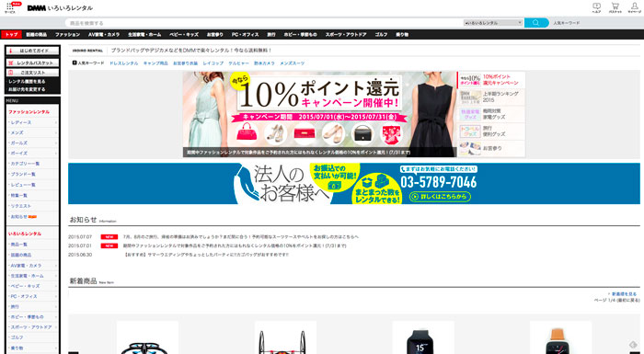The width and height of the screenshot is (644, 354).
Task: Open ご注文リスト in sidebar
Action: click(32, 73)
